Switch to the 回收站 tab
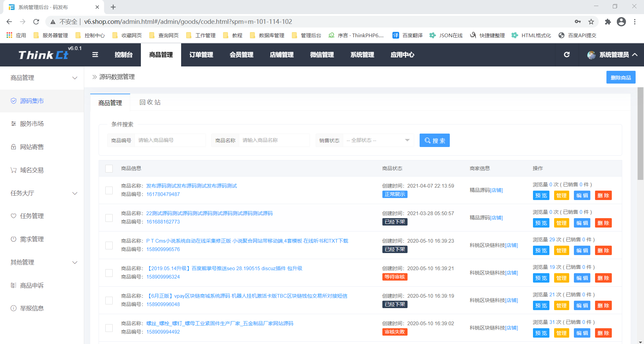The image size is (644, 344). pyautogui.click(x=150, y=102)
